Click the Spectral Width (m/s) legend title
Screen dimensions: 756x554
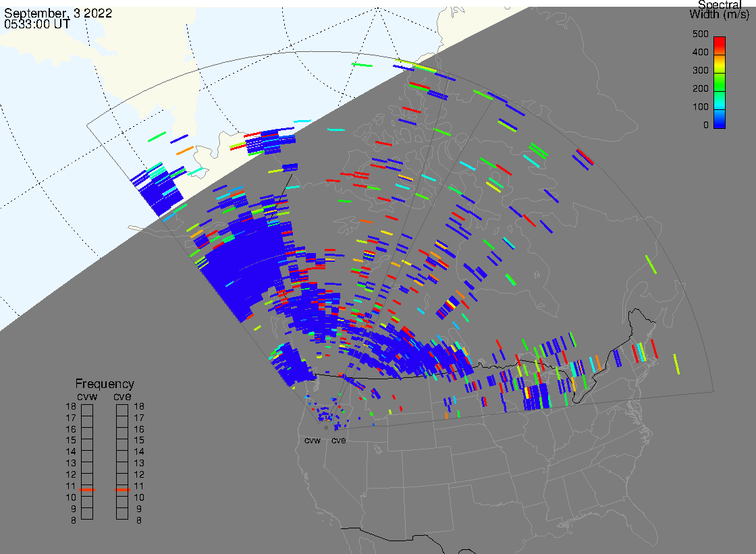pyautogui.click(x=720, y=9)
